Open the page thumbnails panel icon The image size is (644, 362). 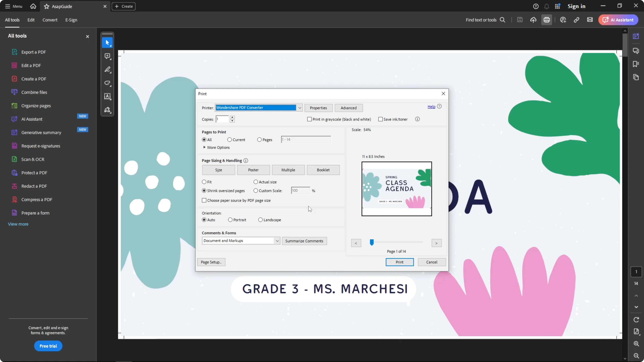(636, 77)
